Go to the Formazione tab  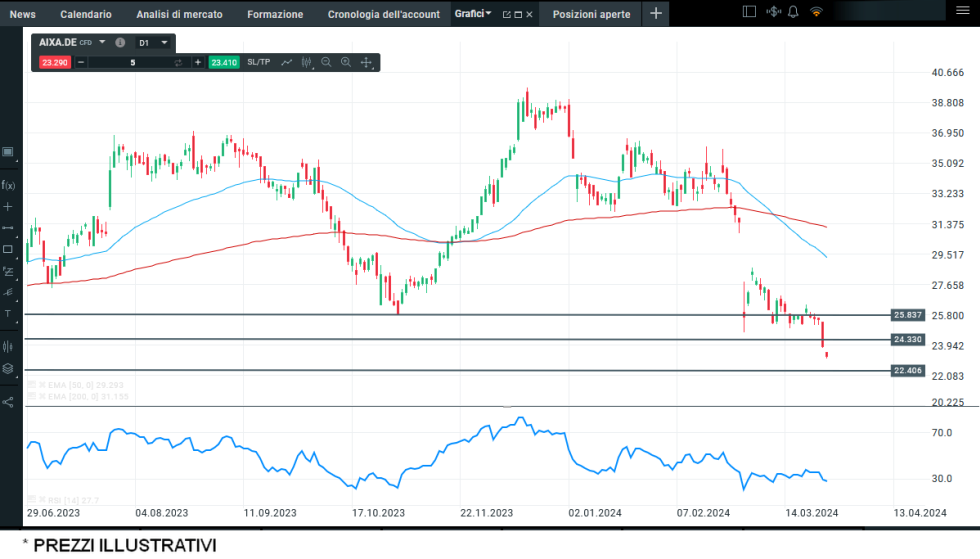point(275,14)
